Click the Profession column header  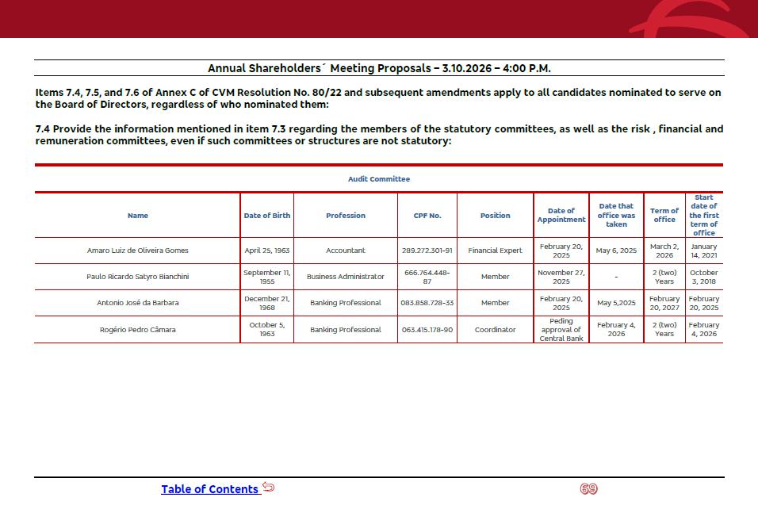[346, 216]
